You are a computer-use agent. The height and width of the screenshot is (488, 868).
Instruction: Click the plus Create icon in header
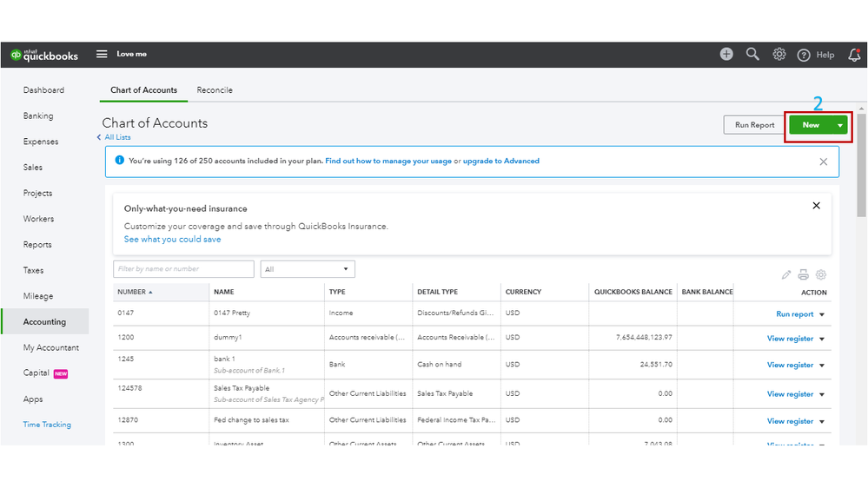tap(726, 54)
